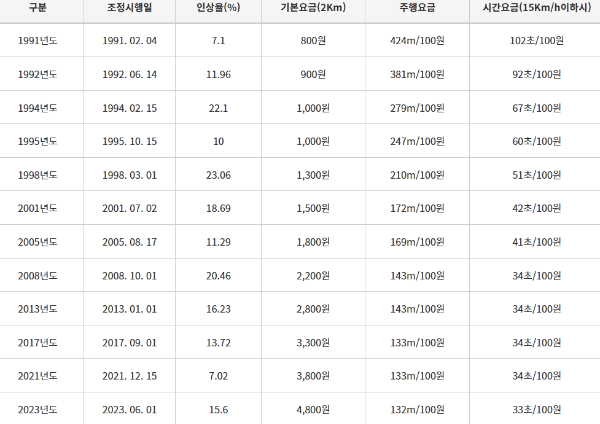Select the 1998년도 row label
The image size is (600, 424).
38,175
